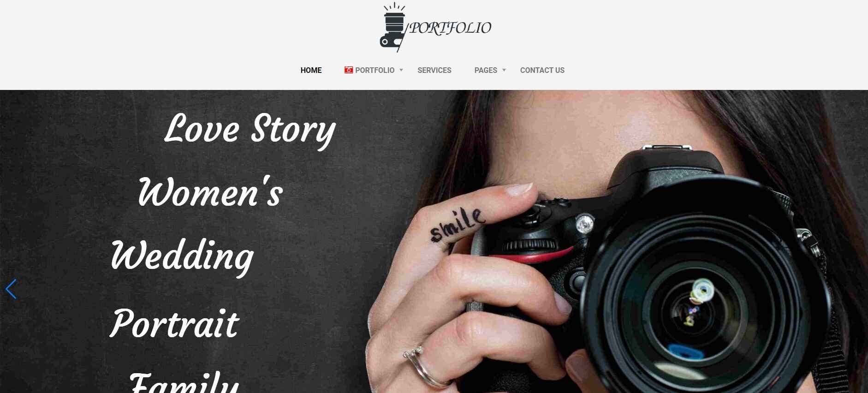Go to the previous slide arrow
The image size is (868, 393).
(11, 289)
